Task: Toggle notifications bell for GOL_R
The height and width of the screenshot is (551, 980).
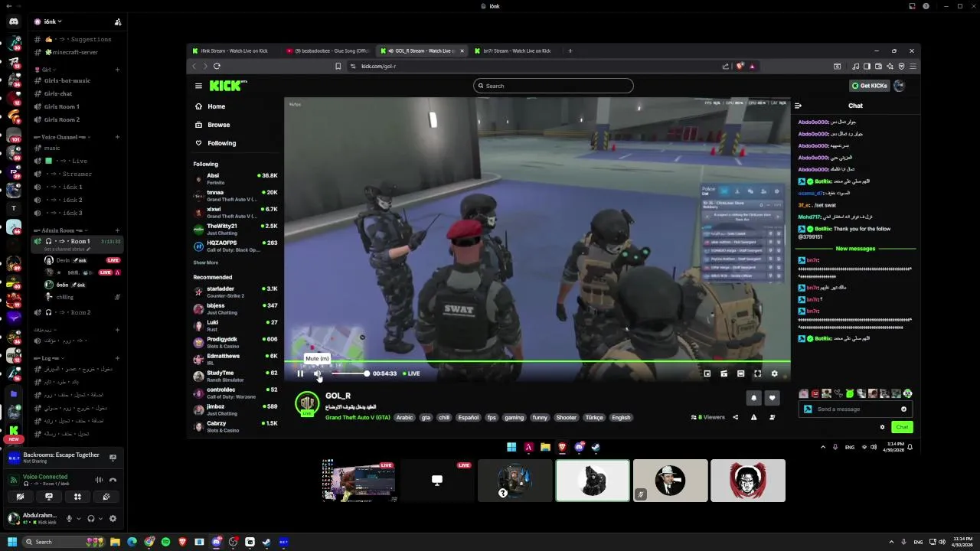Action: coord(753,398)
